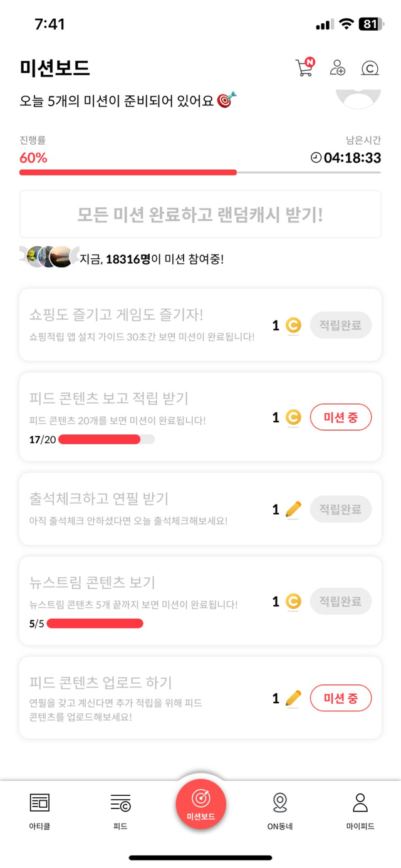Viewport: 401px width, 868px height.
Task: Tap the participant avatars beside 18316명
Action: click(49, 257)
